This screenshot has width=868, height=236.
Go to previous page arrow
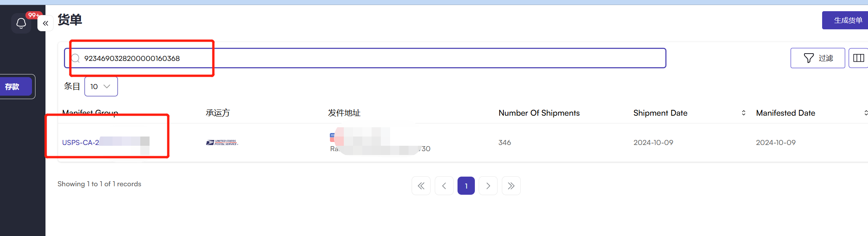444,186
